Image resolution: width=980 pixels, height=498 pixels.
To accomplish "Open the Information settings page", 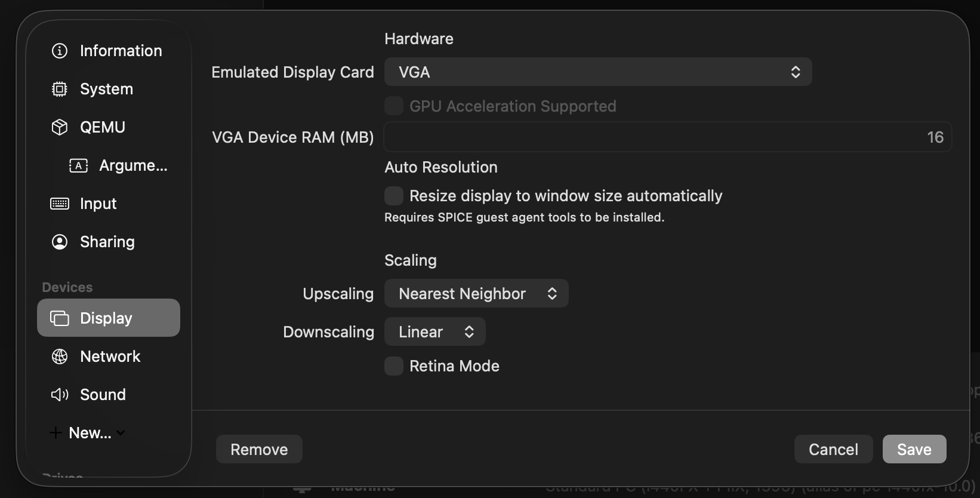I will (109, 51).
